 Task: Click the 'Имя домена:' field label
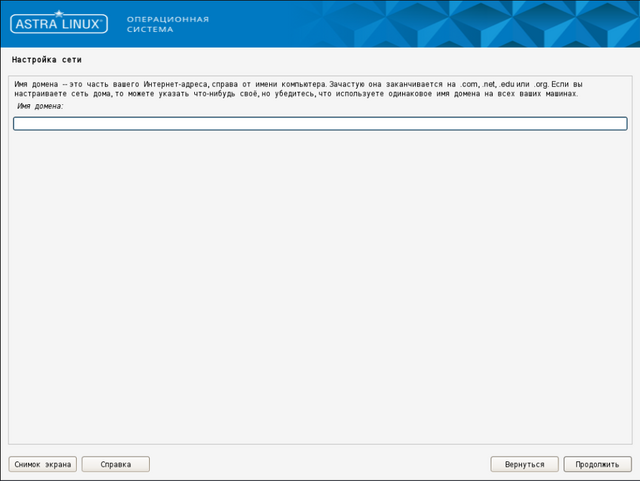[x=40, y=106]
